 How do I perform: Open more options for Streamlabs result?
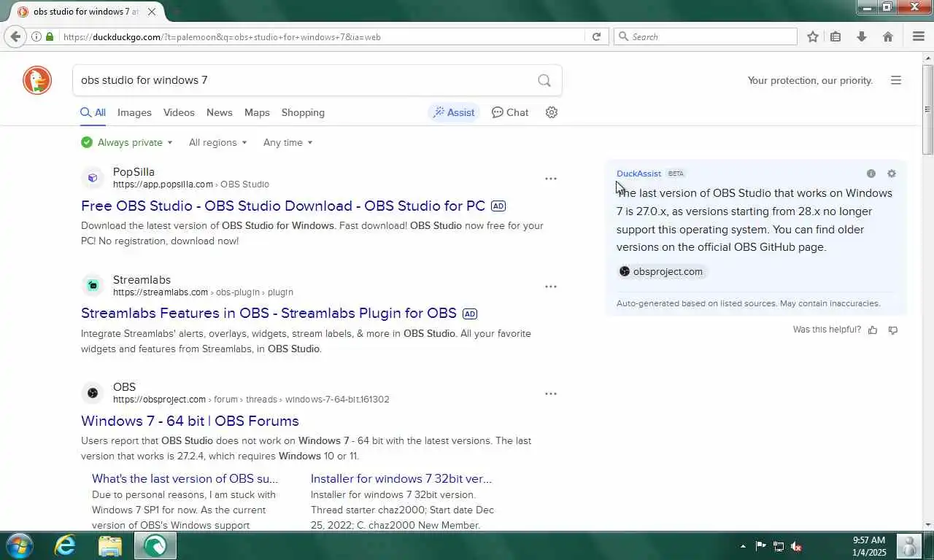pos(551,287)
